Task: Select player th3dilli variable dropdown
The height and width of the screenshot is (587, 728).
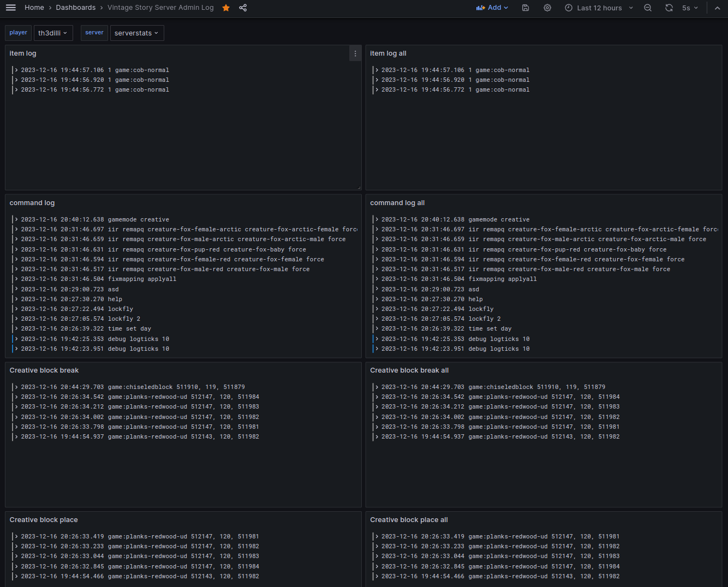Action: pyautogui.click(x=52, y=33)
